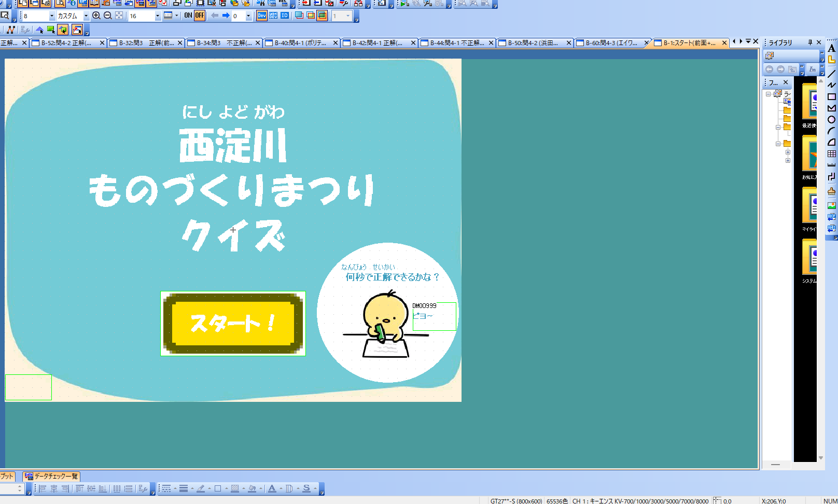Image resolution: width=838 pixels, height=504 pixels.
Task: Collapse the library root tree node
Action: pyautogui.click(x=768, y=94)
